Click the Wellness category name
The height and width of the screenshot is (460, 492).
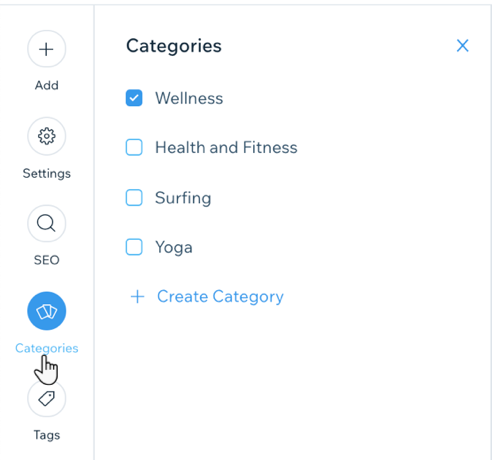point(189,98)
